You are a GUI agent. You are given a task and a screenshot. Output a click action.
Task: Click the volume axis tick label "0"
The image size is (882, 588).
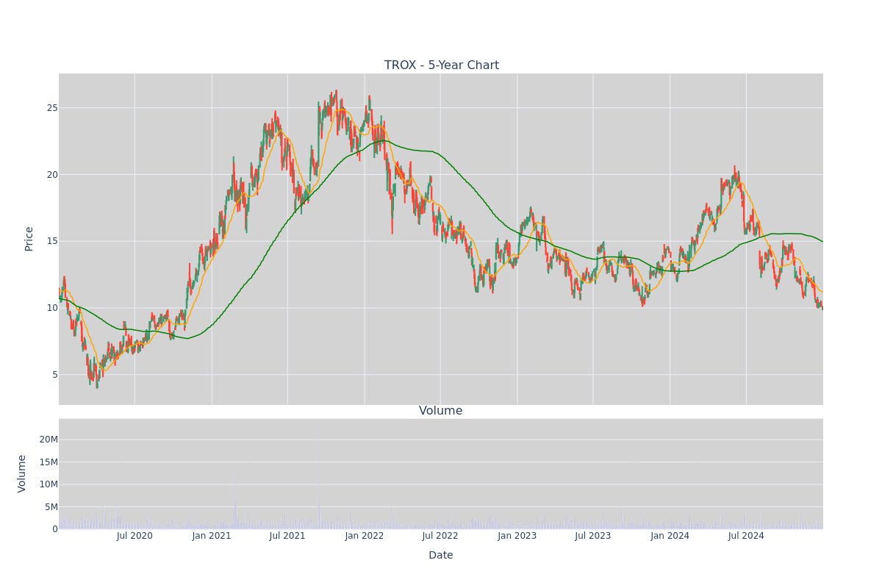point(55,528)
